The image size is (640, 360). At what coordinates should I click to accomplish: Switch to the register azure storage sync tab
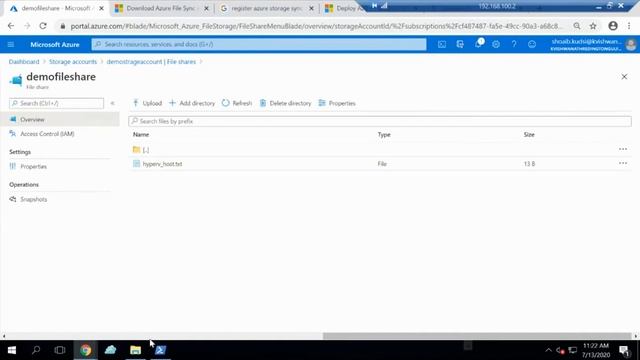pos(267,8)
